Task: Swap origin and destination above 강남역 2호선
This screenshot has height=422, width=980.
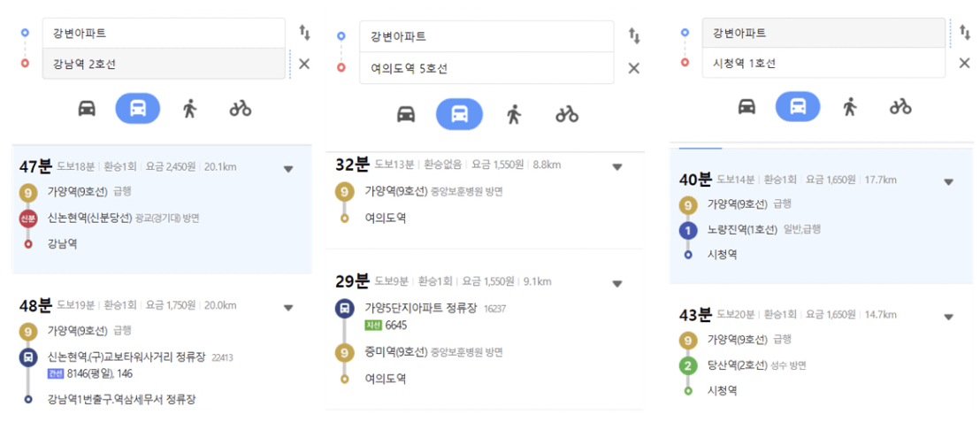Action: coord(304,33)
